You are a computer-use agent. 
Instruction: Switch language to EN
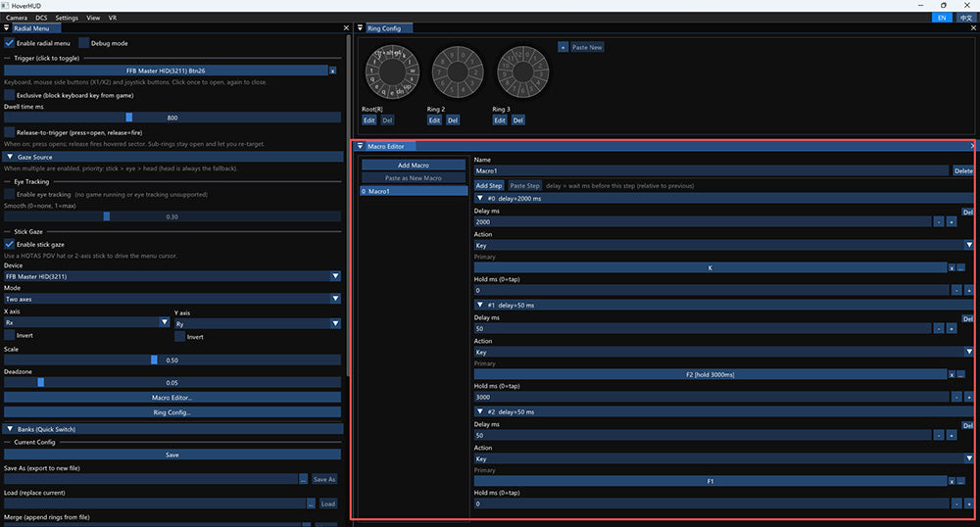pos(941,18)
